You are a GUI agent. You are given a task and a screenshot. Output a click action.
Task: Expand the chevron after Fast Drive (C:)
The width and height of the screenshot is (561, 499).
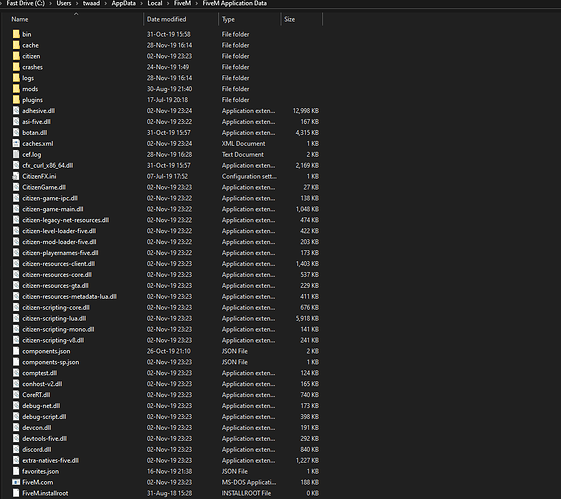(50, 4)
